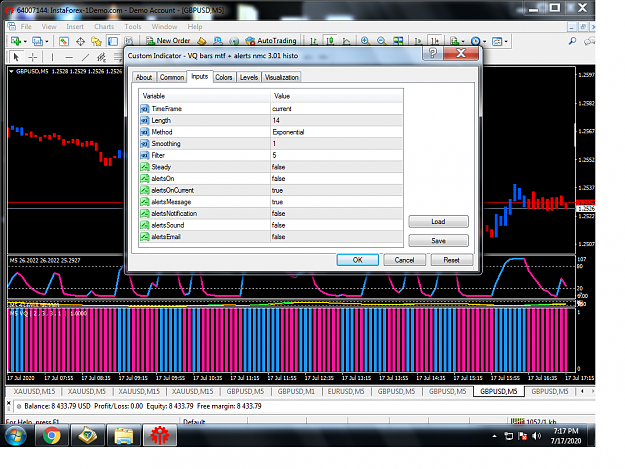Screen dimensions: 625x469
Task: Select the Steady variable row
Action: click(271, 167)
